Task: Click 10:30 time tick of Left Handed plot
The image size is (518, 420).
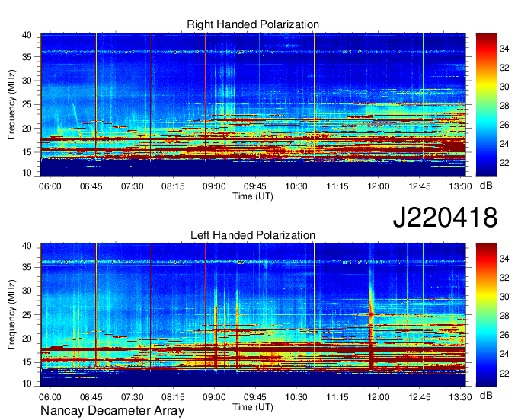Action: (x=296, y=397)
